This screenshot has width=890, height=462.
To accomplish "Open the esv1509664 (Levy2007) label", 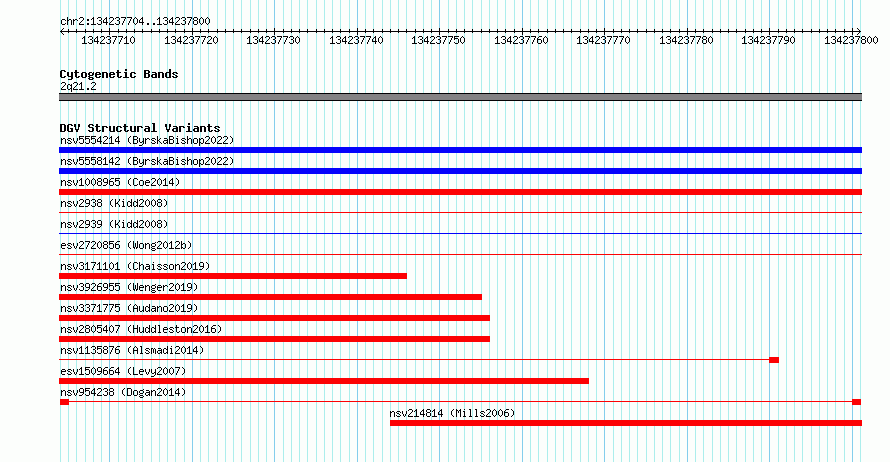I will point(123,371).
